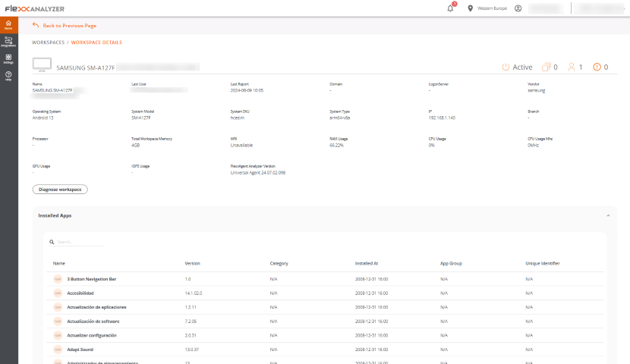Click the sessions count icon
The height and width of the screenshot is (364, 630).
pyautogui.click(x=546, y=67)
